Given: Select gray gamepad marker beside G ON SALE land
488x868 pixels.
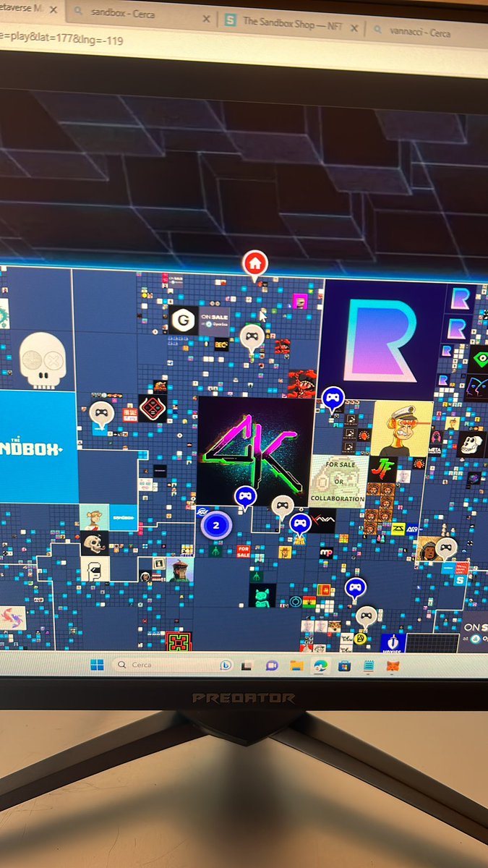Looking at the screenshot, I should coord(251,336).
